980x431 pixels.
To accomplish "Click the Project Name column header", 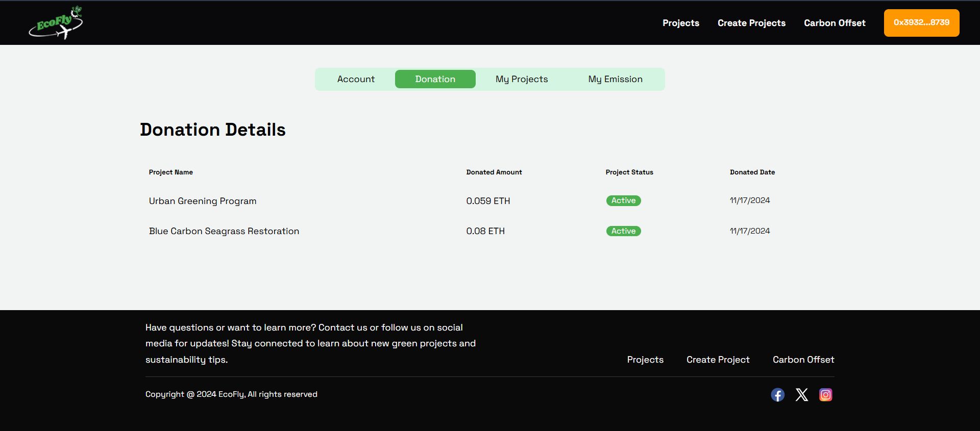I will pyautogui.click(x=171, y=172).
